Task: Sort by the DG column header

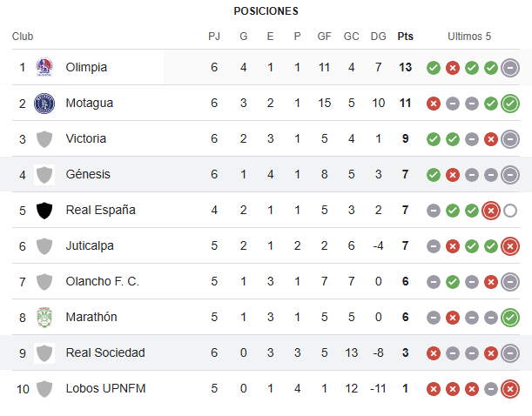Action: 378,37
